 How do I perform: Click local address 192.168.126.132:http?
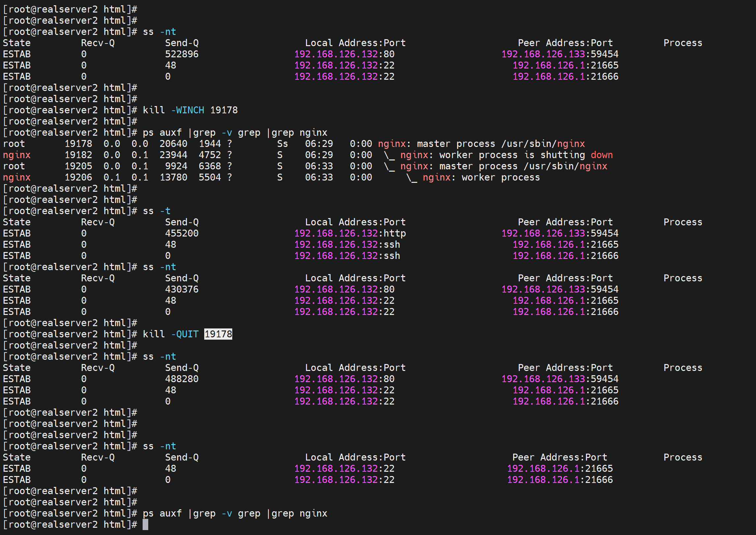coord(350,233)
